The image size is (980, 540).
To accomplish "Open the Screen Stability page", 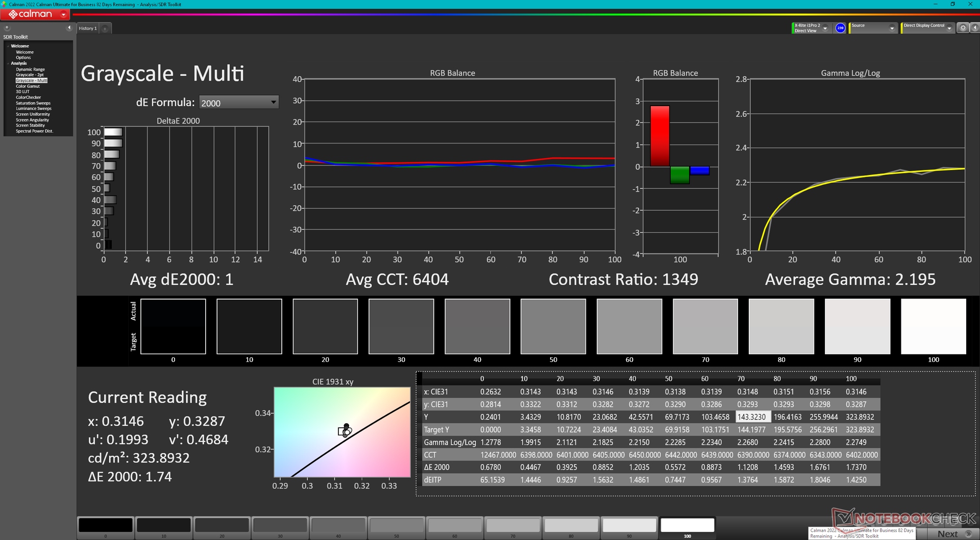I will click(x=30, y=126).
